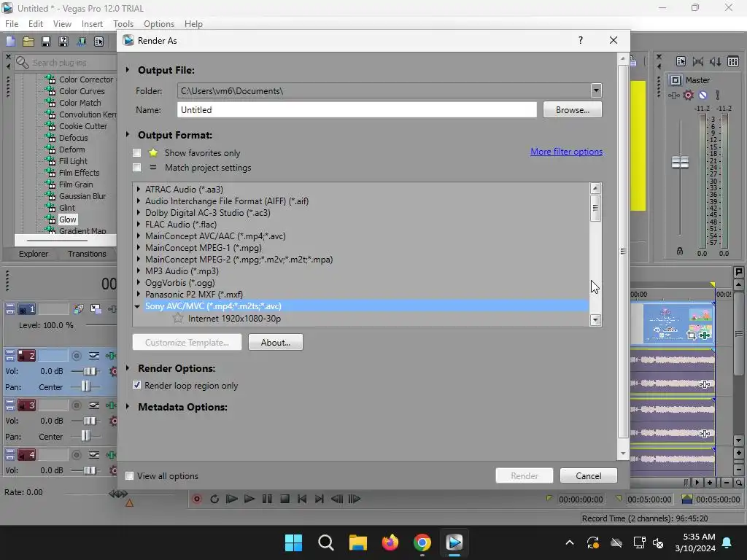This screenshot has width=747, height=560.
Task: Click the Render button
Action: (524, 475)
